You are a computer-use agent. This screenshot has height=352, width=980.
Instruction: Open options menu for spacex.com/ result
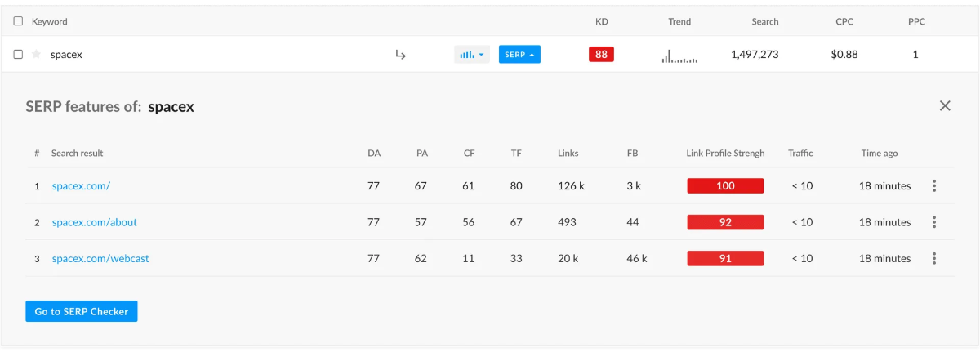point(934,186)
